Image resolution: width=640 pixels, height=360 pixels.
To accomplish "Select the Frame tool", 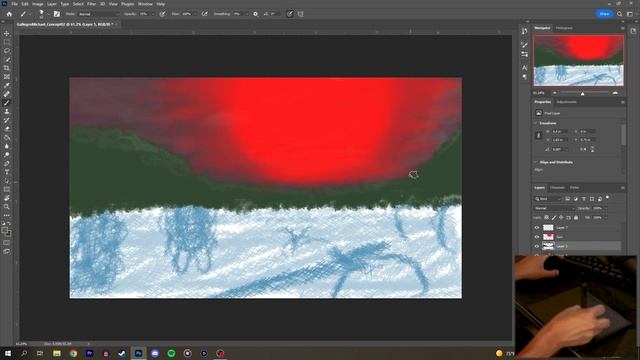I will click(x=7, y=77).
